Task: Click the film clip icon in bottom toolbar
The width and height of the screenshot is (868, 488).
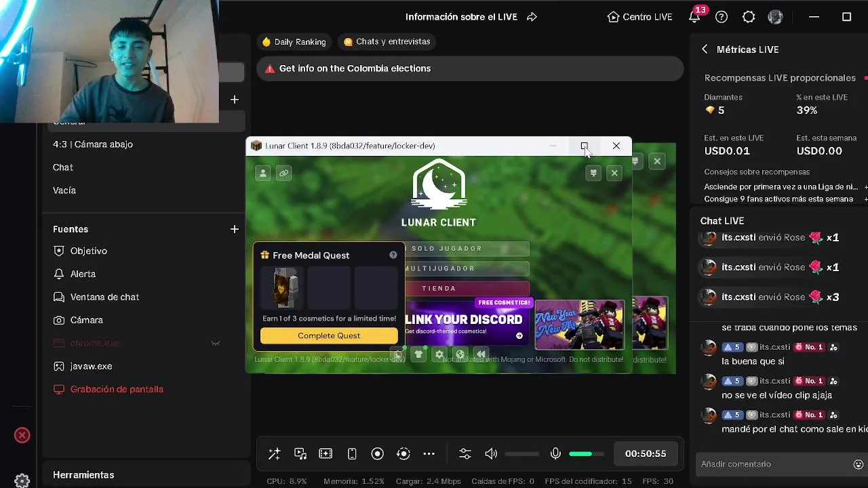Action: (x=325, y=454)
